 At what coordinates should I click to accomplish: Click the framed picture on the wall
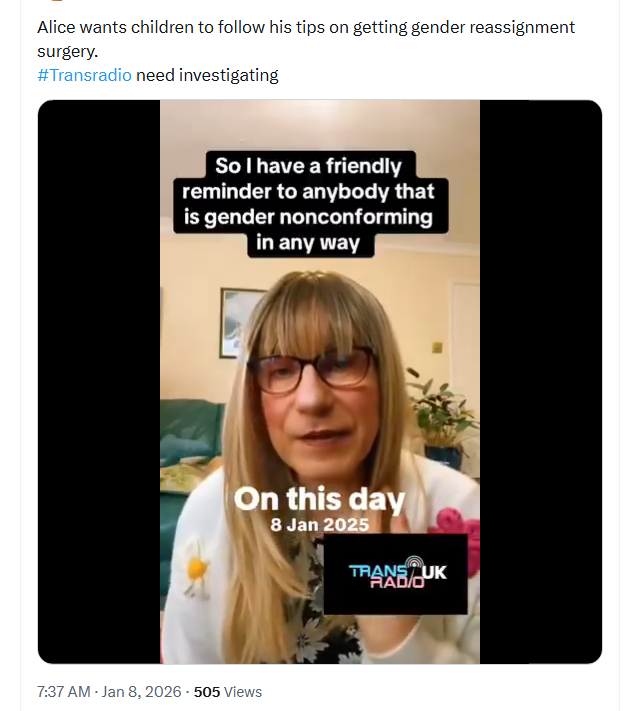(237, 321)
